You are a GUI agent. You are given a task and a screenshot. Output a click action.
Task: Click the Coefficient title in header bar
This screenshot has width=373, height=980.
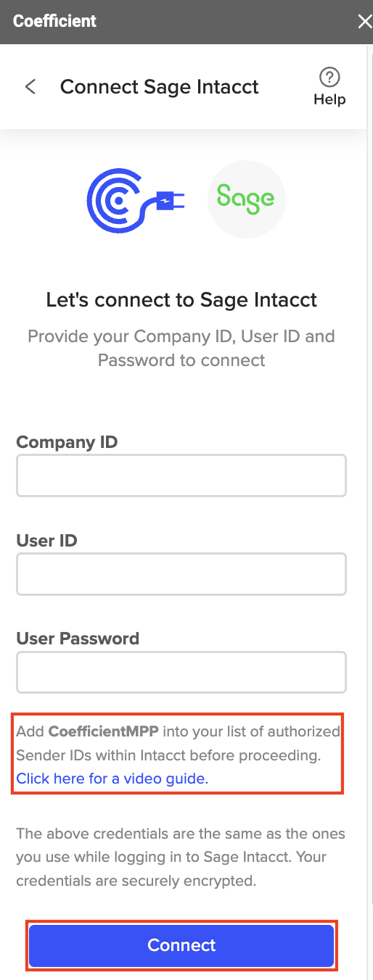(x=54, y=21)
